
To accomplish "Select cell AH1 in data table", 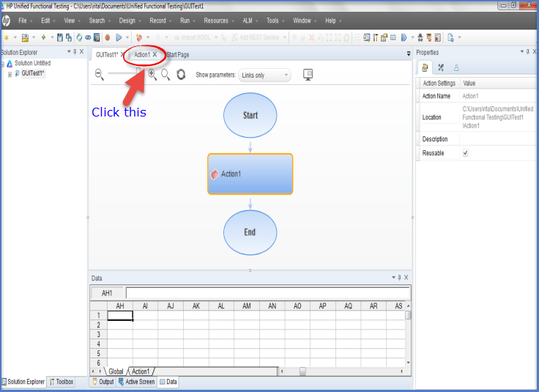I will pyautogui.click(x=120, y=315).
